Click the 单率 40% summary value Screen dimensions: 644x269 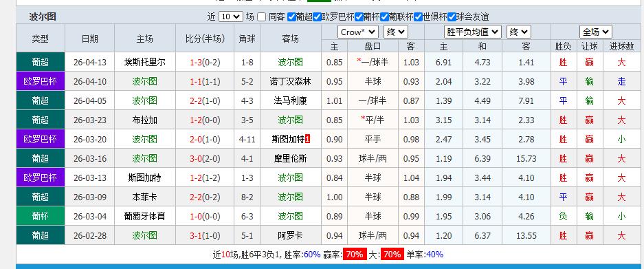[434, 254]
